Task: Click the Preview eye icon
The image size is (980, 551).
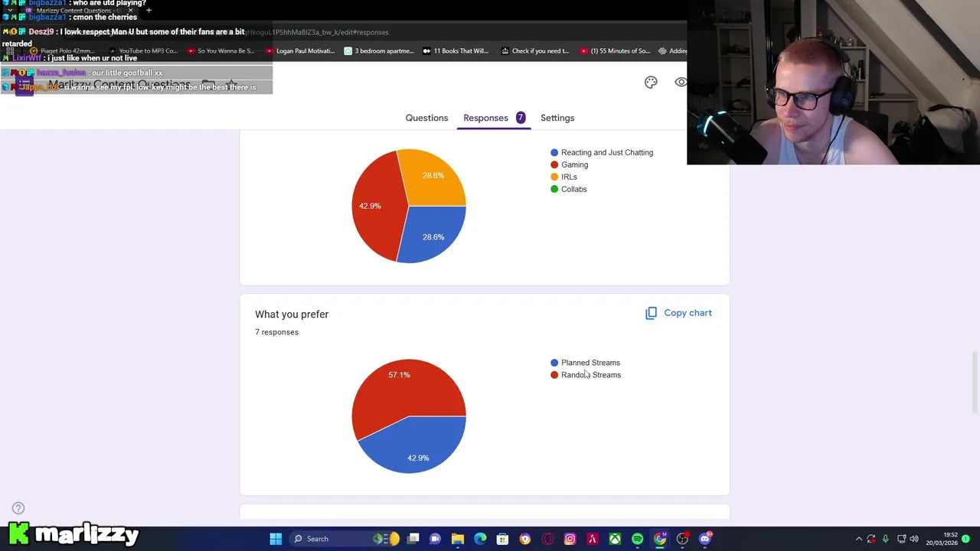Action: tap(681, 82)
